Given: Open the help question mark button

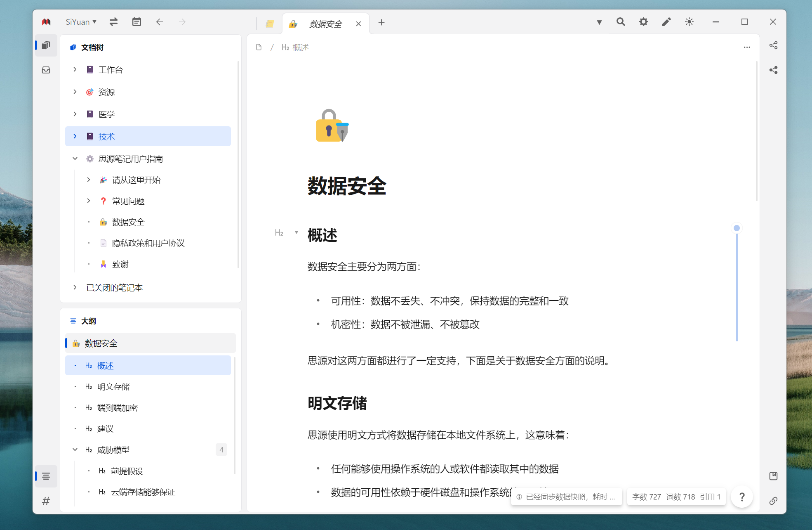Looking at the screenshot, I should pyautogui.click(x=741, y=497).
